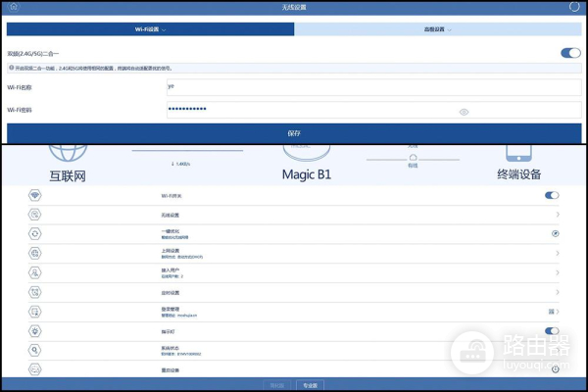588x392 pixels.
Task: Click the 保存 save button
Action: [x=294, y=132]
